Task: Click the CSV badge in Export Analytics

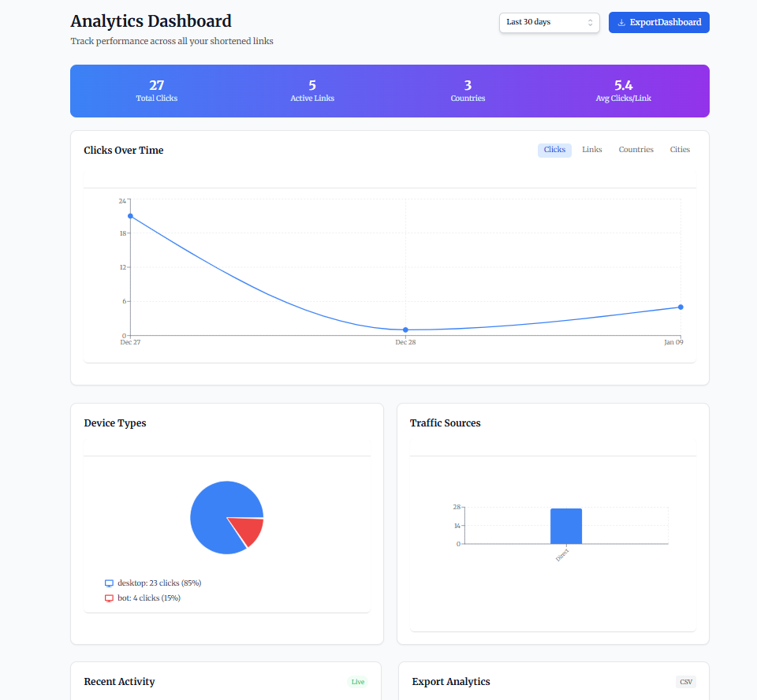Action: pyautogui.click(x=685, y=682)
